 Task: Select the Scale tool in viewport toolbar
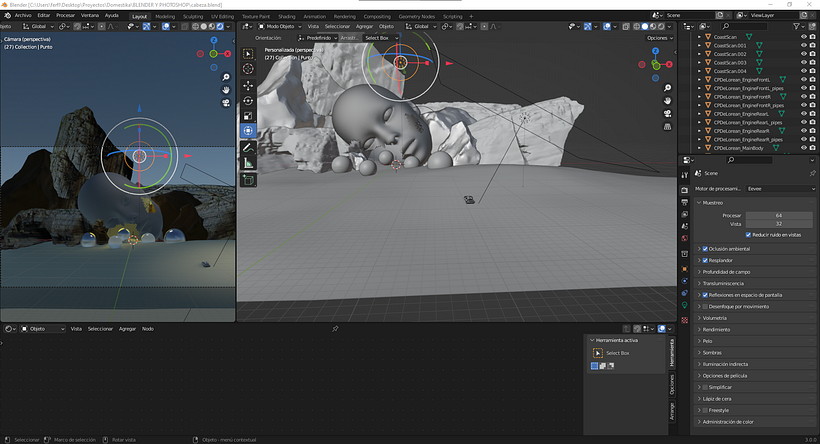pyautogui.click(x=249, y=115)
